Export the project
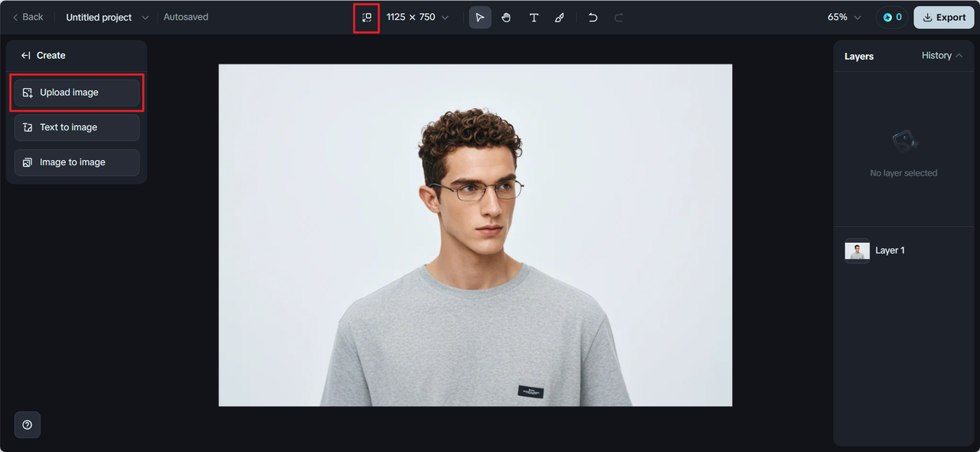Image resolution: width=980 pixels, height=452 pixels. pyautogui.click(x=944, y=17)
